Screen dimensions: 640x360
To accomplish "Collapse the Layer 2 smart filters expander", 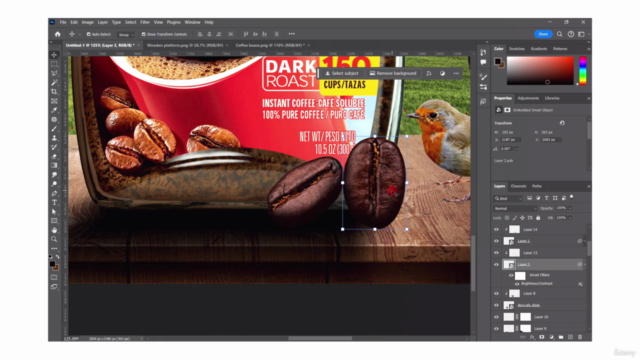I will (585, 264).
